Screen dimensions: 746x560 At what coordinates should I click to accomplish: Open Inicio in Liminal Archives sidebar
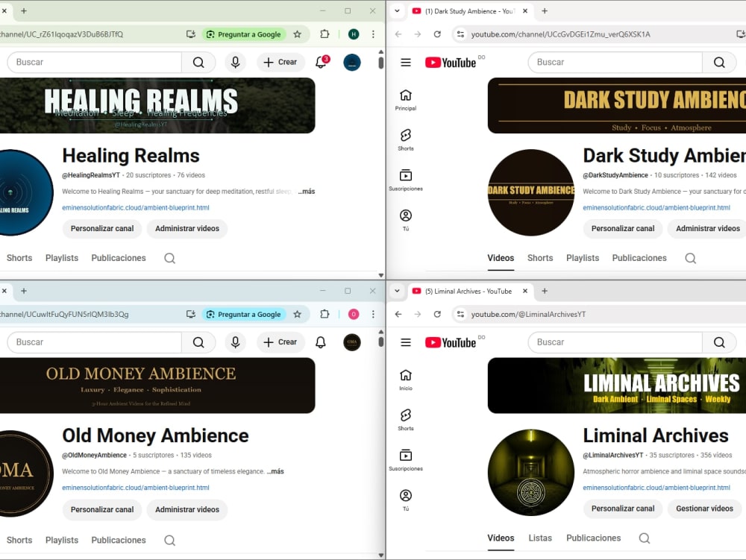406,380
